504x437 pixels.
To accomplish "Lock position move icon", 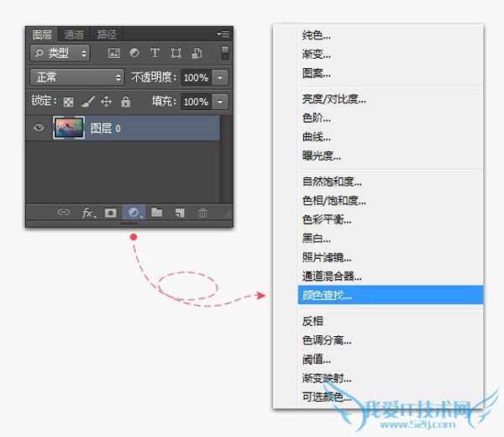I will click(106, 102).
